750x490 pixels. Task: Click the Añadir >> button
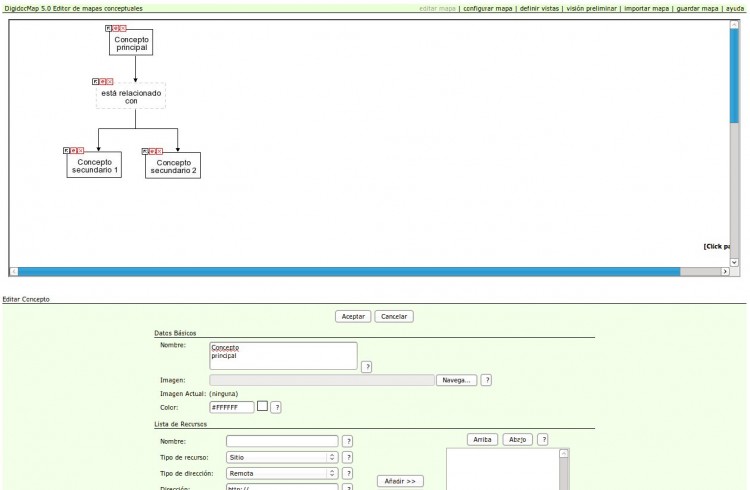tap(400, 481)
